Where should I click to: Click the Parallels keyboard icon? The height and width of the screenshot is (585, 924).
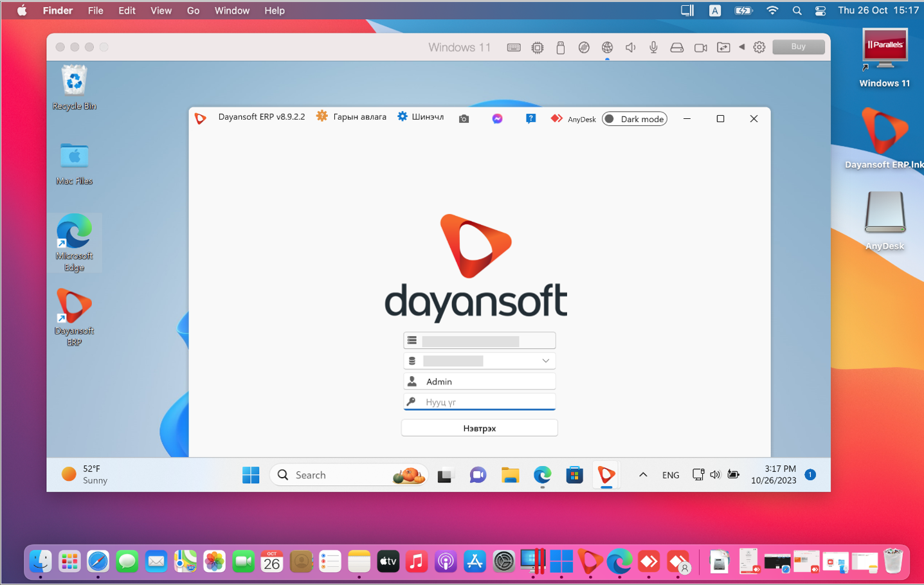(x=514, y=48)
